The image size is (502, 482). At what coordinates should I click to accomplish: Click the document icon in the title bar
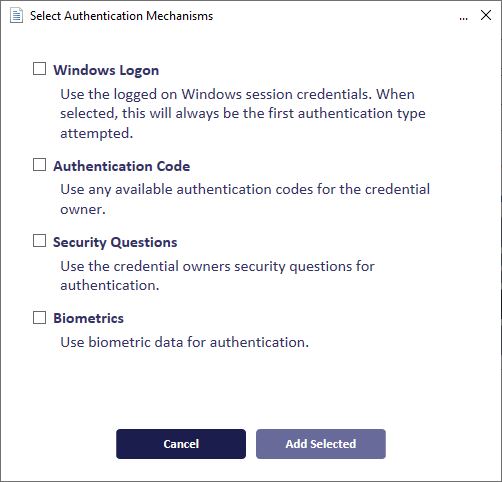coord(16,16)
